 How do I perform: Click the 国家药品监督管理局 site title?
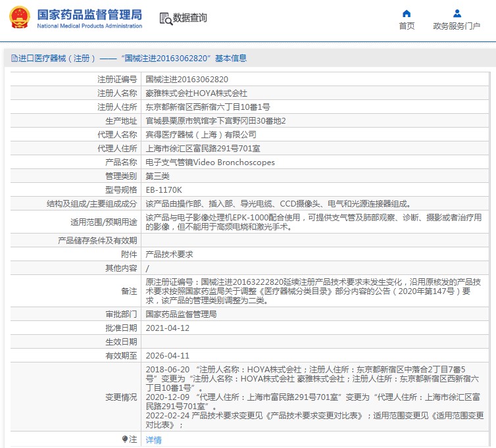coord(89,14)
